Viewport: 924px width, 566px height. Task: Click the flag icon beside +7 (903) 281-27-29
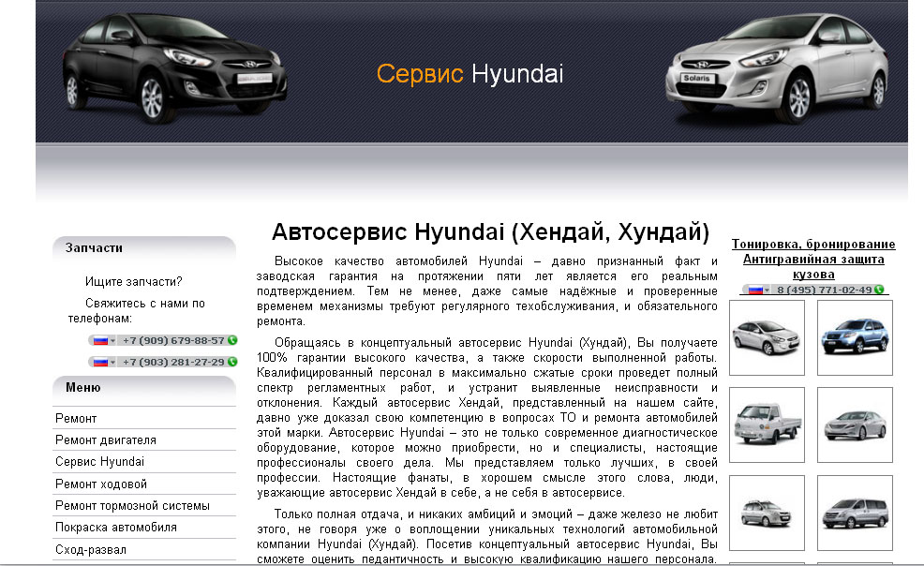tap(100, 363)
